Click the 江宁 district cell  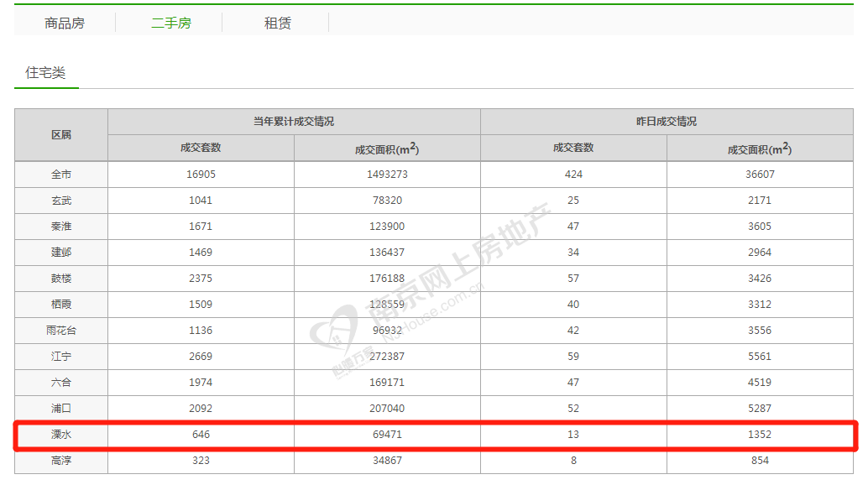click(61, 357)
